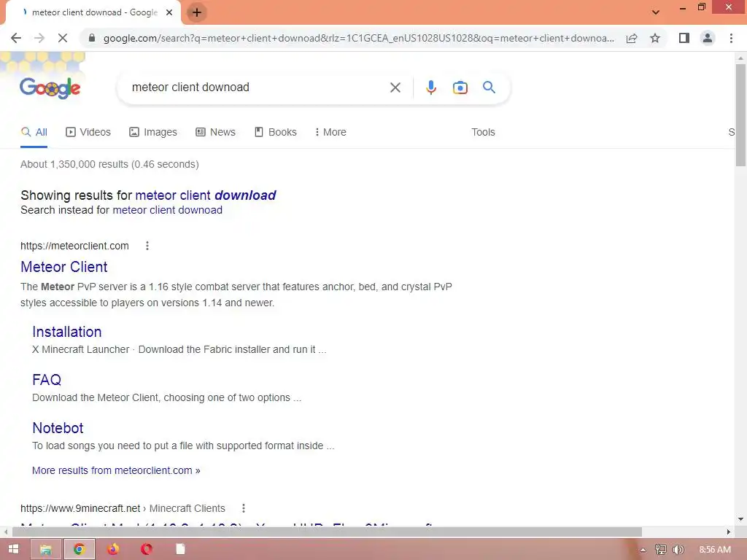The height and width of the screenshot is (560, 747).
Task: Click the horizontal scrollbar thumb
Action: click(x=327, y=532)
